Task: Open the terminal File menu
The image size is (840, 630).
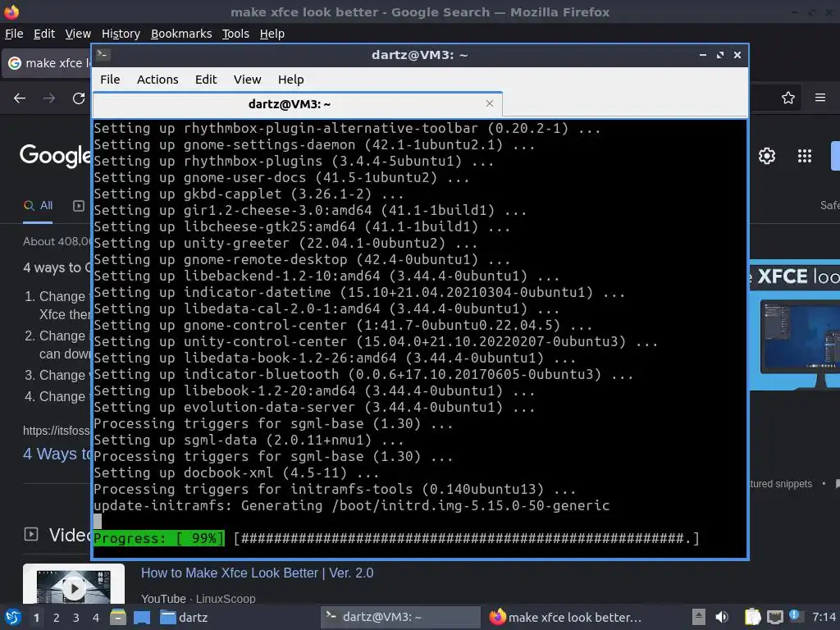Action: coord(110,80)
